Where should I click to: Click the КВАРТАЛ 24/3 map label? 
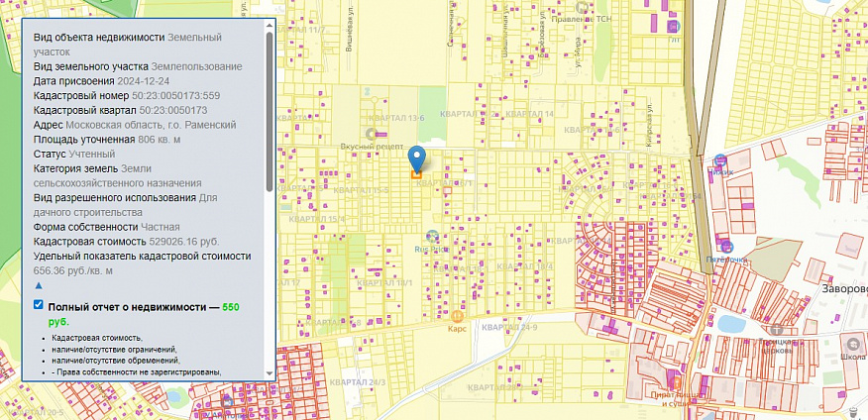coord(357,382)
